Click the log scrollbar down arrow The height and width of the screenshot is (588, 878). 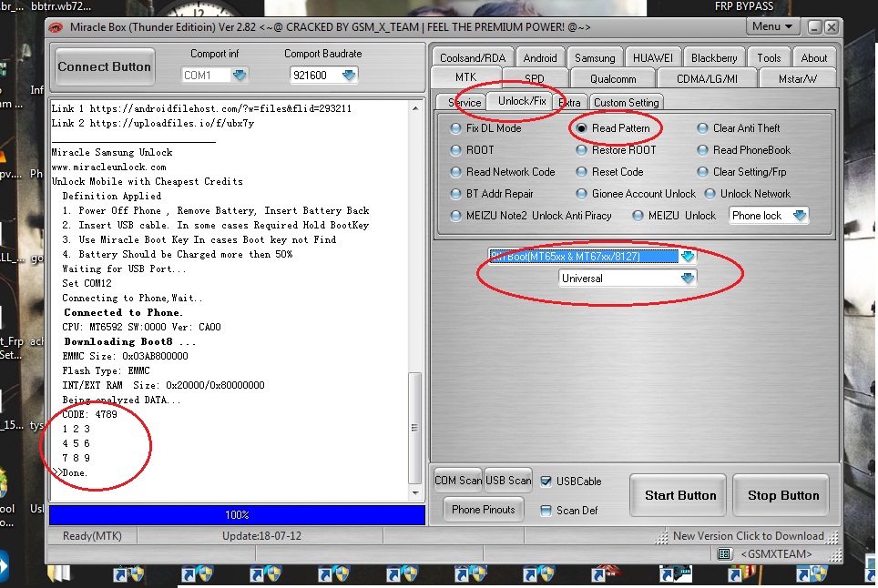pyautogui.click(x=415, y=493)
